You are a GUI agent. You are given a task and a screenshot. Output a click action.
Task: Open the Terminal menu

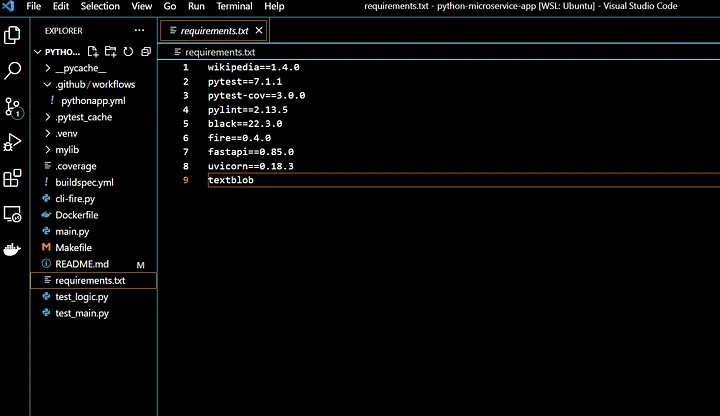pos(234,6)
